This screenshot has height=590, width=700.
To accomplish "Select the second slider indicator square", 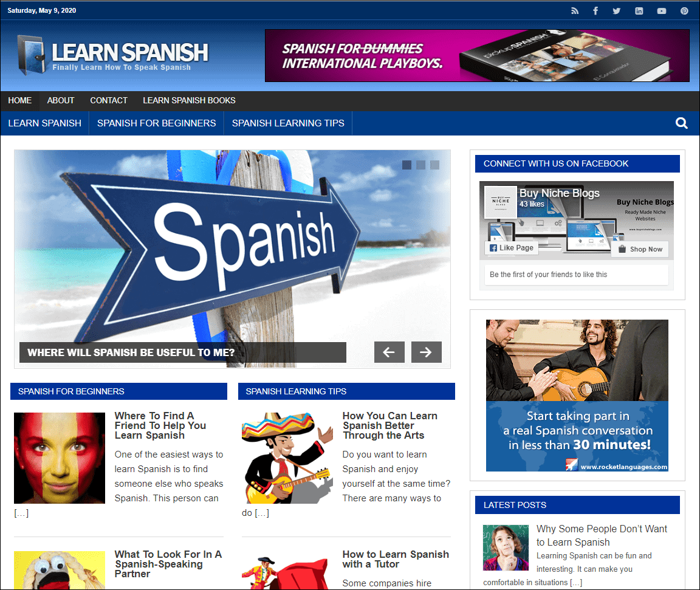I will 420,165.
